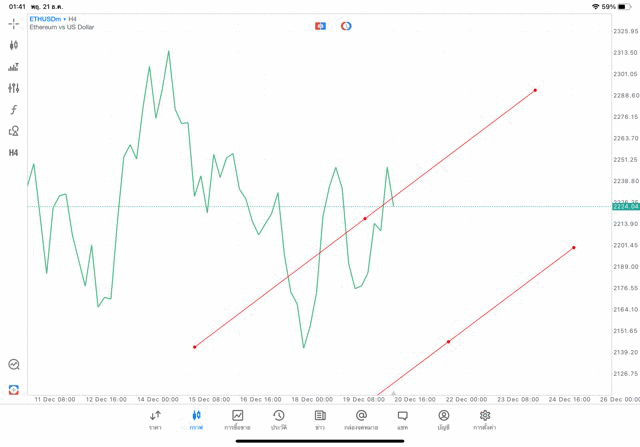Open the การซื้อขาย (Trade) tab
Image resolution: width=640 pixels, height=447 pixels.
coord(237,419)
